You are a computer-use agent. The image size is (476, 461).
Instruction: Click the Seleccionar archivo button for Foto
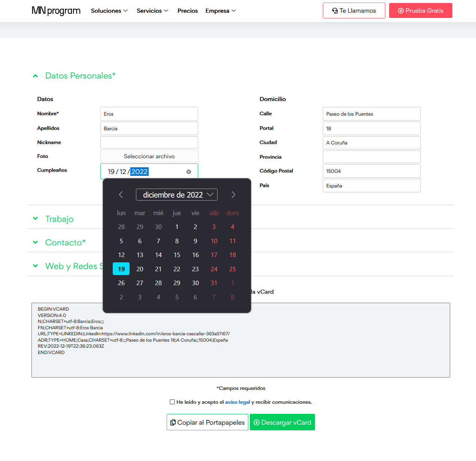pyautogui.click(x=149, y=156)
